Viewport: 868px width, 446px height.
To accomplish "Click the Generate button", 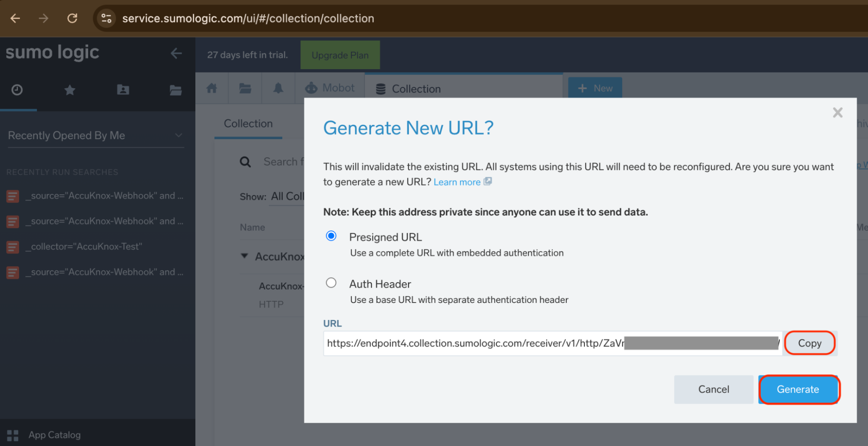I will click(x=799, y=389).
